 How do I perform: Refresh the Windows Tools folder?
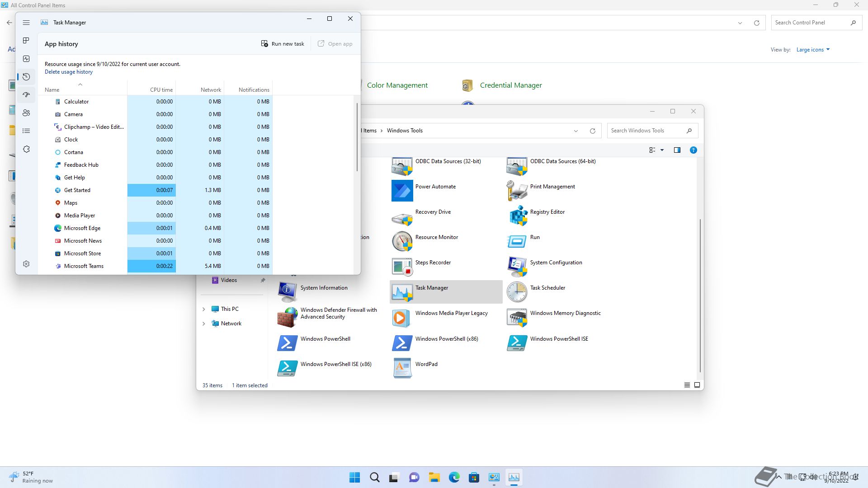coord(593,131)
